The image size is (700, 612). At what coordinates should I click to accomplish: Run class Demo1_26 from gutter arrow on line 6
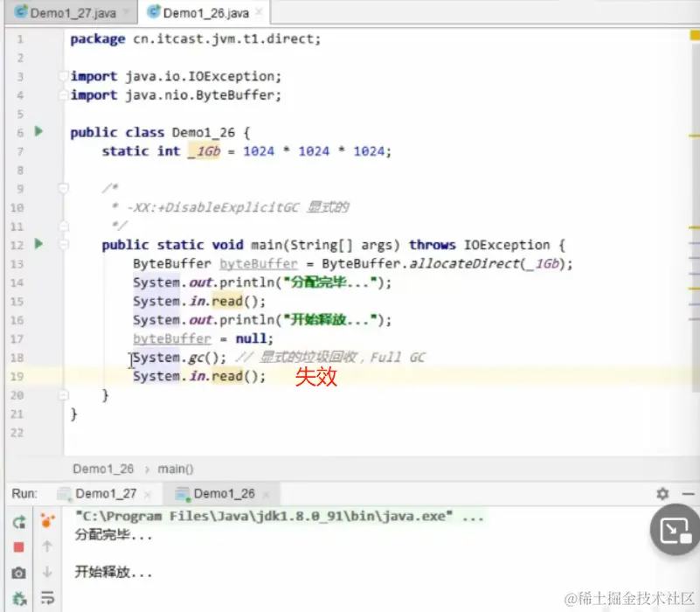tap(38, 131)
